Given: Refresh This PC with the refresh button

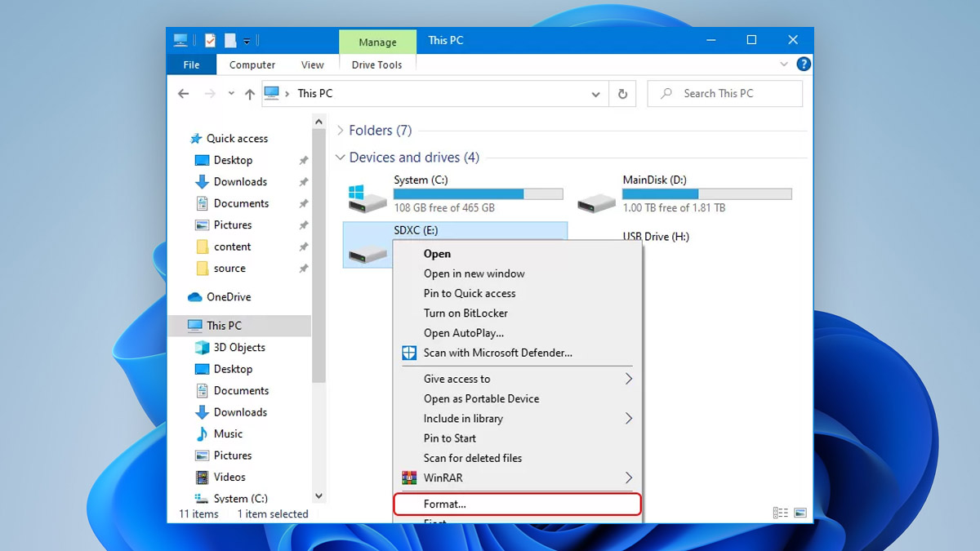Looking at the screenshot, I should 622,94.
